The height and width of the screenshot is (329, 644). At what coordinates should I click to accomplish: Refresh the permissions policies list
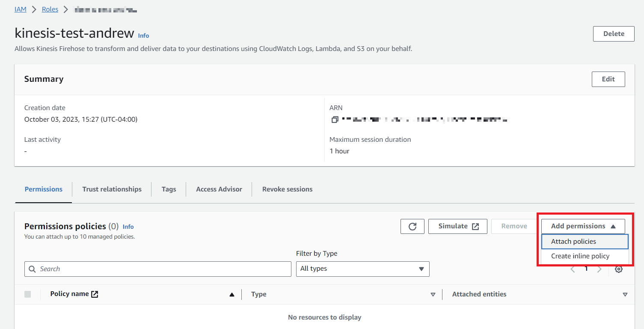pos(412,226)
